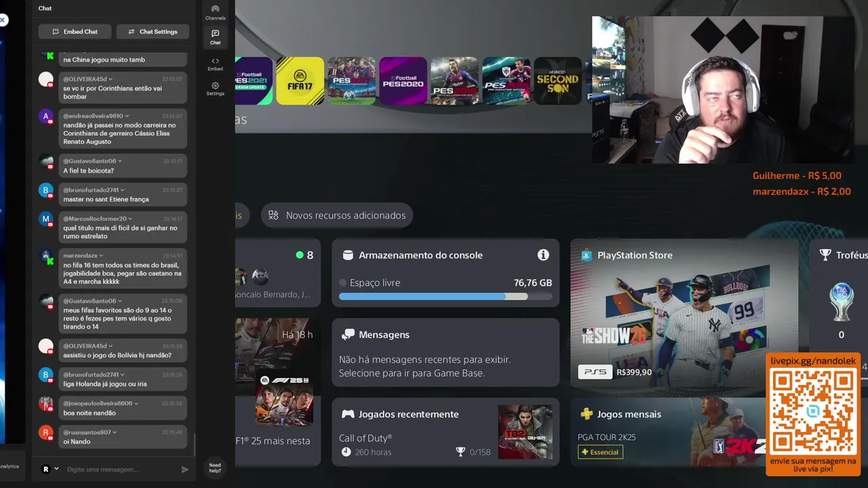Image resolution: width=868 pixels, height=488 pixels.
Task: Click the console storage free space bar
Action: (446, 296)
